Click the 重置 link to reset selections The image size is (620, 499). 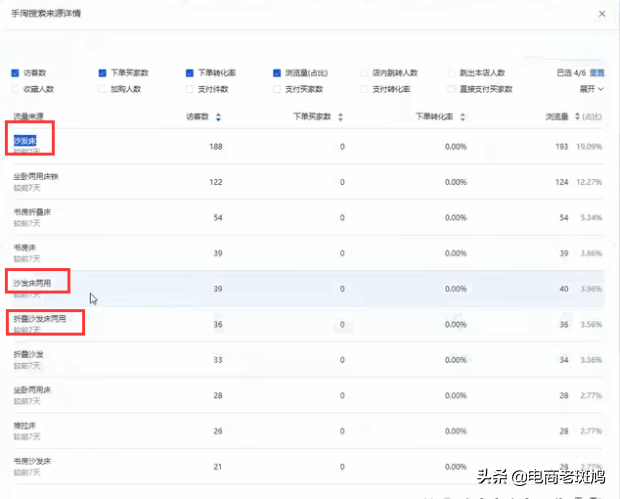(x=597, y=73)
